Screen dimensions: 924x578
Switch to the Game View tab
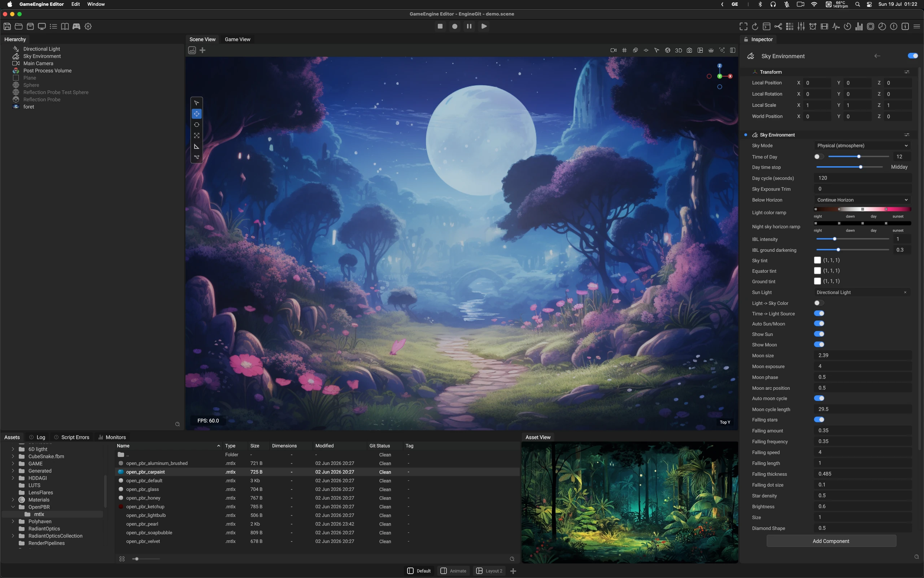(x=237, y=39)
